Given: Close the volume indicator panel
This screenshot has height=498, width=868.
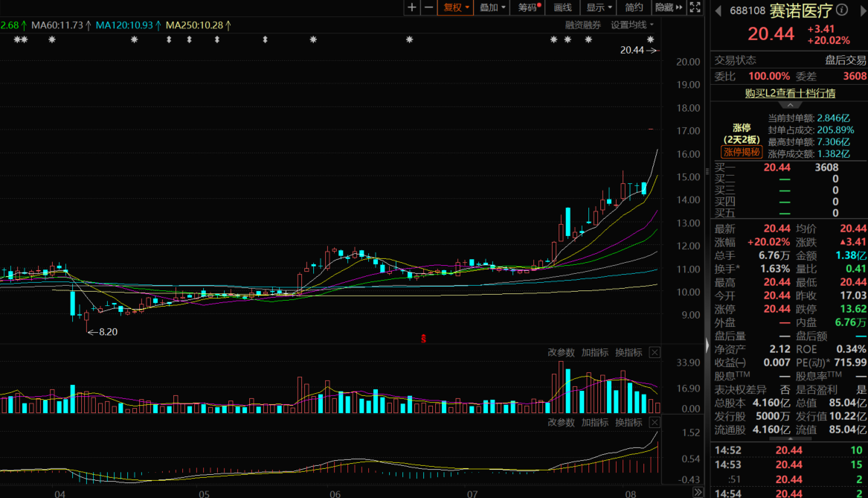Looking at the screenshot, I should click(x=655, y=352).
